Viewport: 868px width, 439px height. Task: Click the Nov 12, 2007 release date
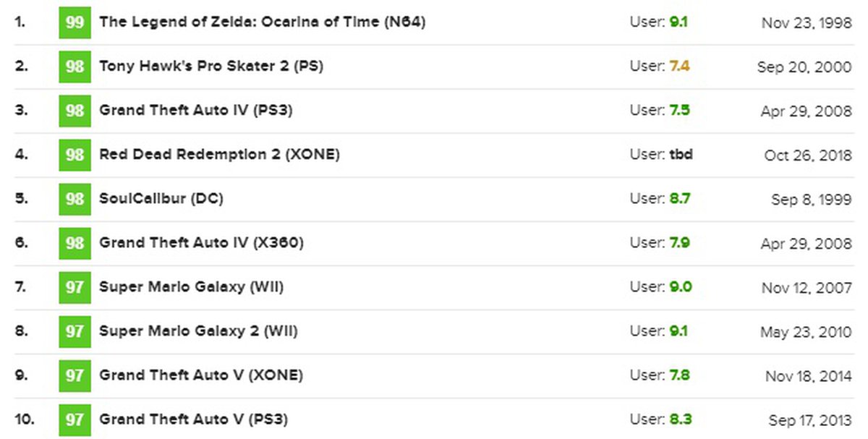[807, 288]
